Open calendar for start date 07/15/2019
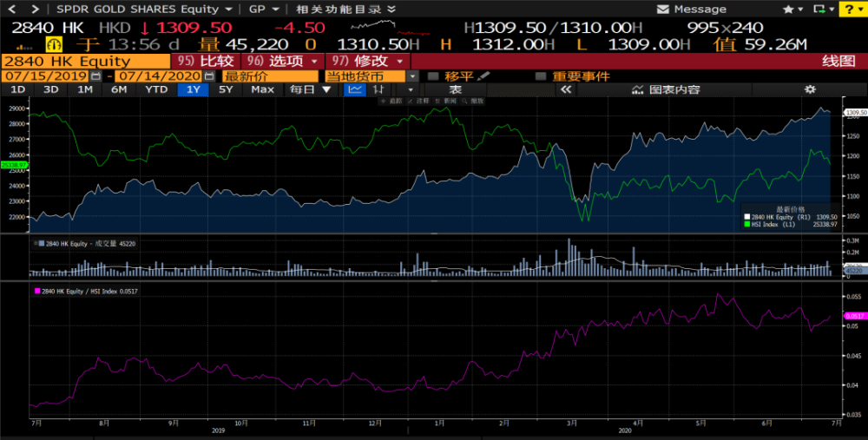 point(95,76)
